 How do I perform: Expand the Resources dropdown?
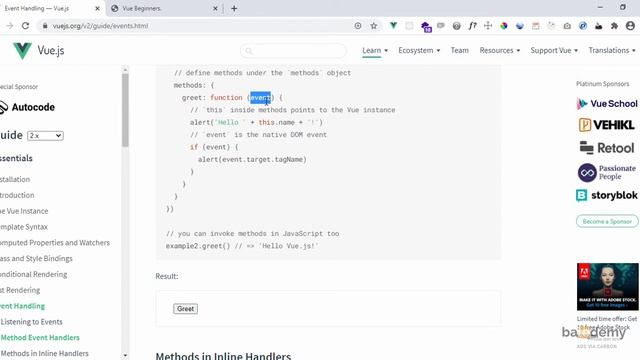coord(500,50)
